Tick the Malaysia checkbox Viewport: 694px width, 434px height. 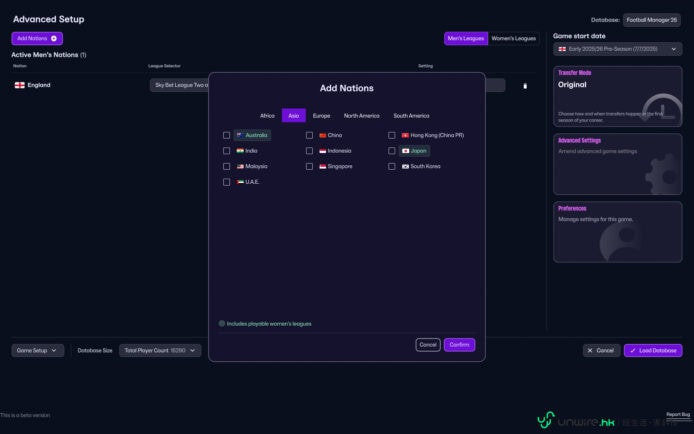227,166
